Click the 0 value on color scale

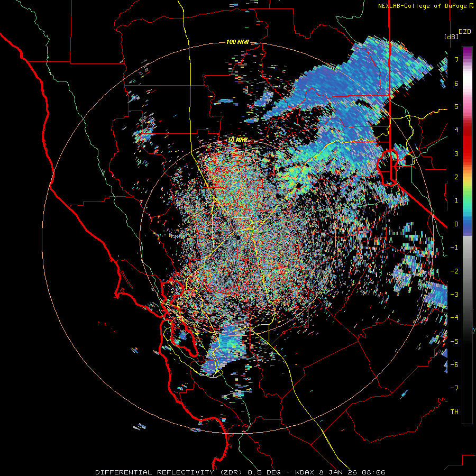[x=456, y=224]
